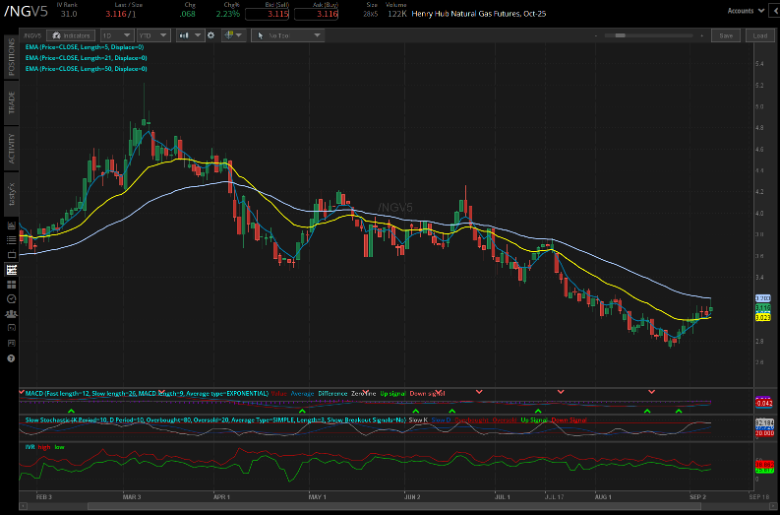Click the Ask (Buy) price box
The width and height of the screenshot is (780, 515).
click(x=317, y=15)
